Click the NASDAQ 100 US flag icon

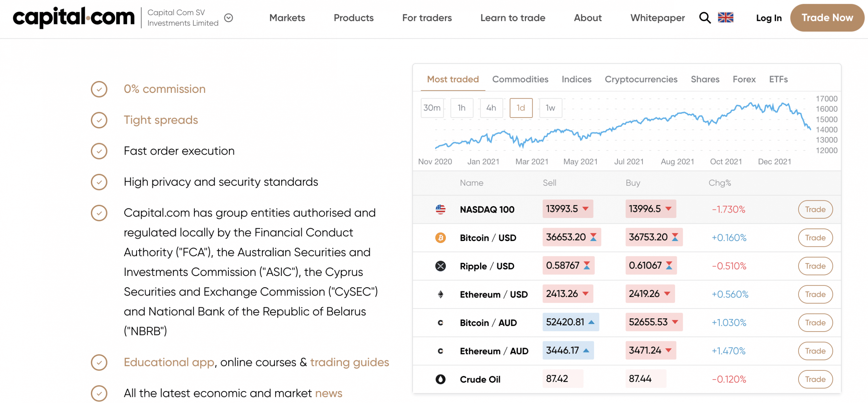[x=440, y=209]
